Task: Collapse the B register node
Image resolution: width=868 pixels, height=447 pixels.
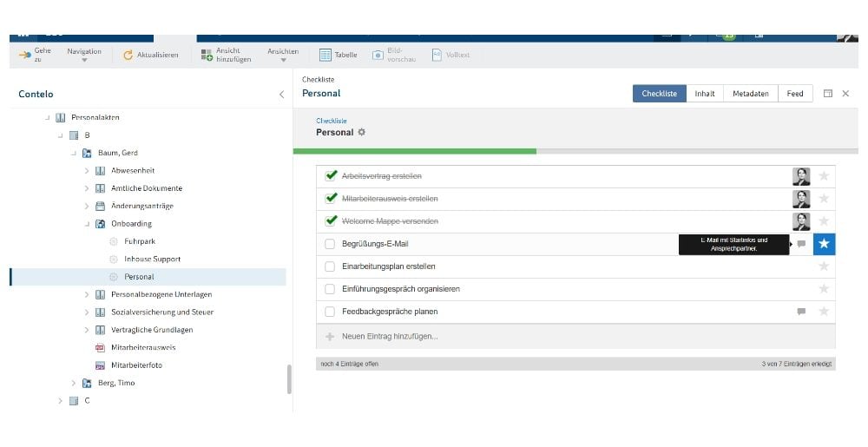Action: click(x=61, y=135)
